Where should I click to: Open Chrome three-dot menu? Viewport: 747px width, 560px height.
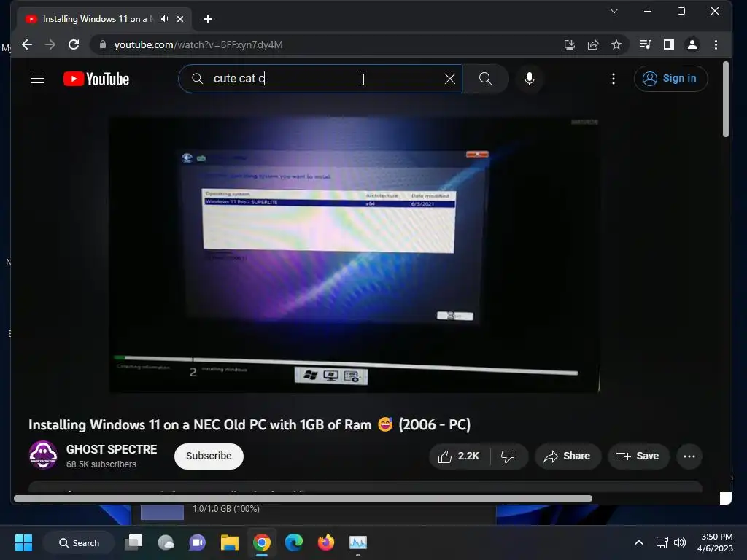[716, 44]
